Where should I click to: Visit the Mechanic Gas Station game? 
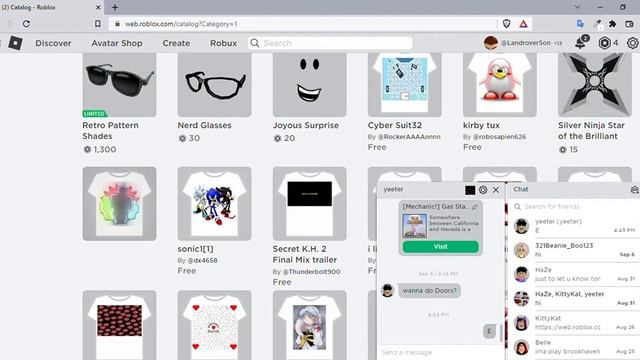click(440, 247)
